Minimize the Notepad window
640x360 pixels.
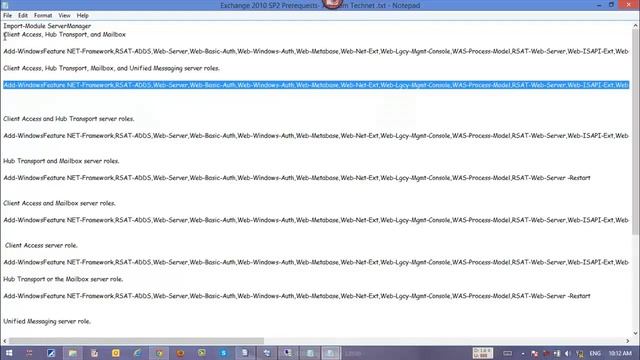point(599,5)
